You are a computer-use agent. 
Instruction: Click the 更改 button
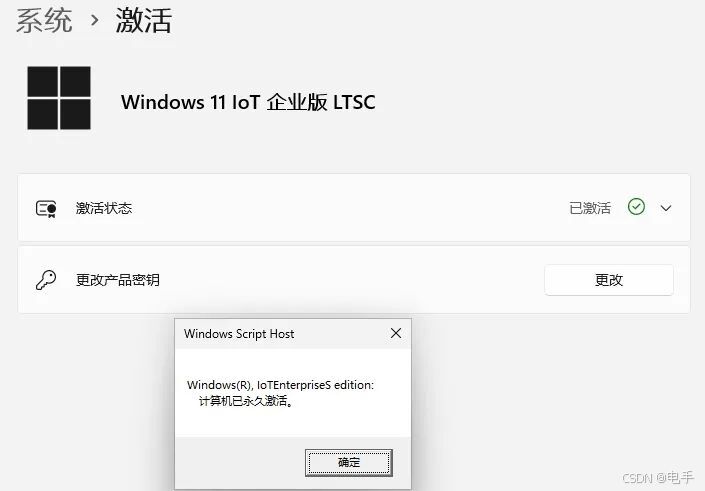pyautogui.click(x=609, y=280)
